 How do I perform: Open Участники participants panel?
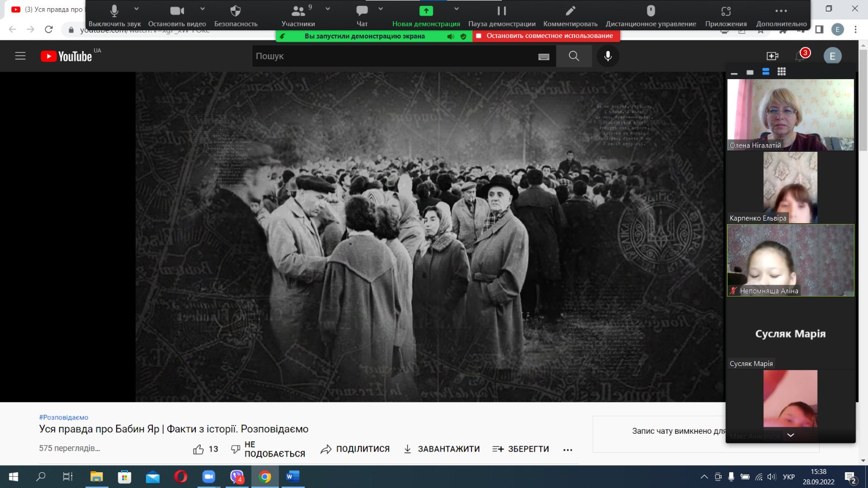tap(298, 16)
